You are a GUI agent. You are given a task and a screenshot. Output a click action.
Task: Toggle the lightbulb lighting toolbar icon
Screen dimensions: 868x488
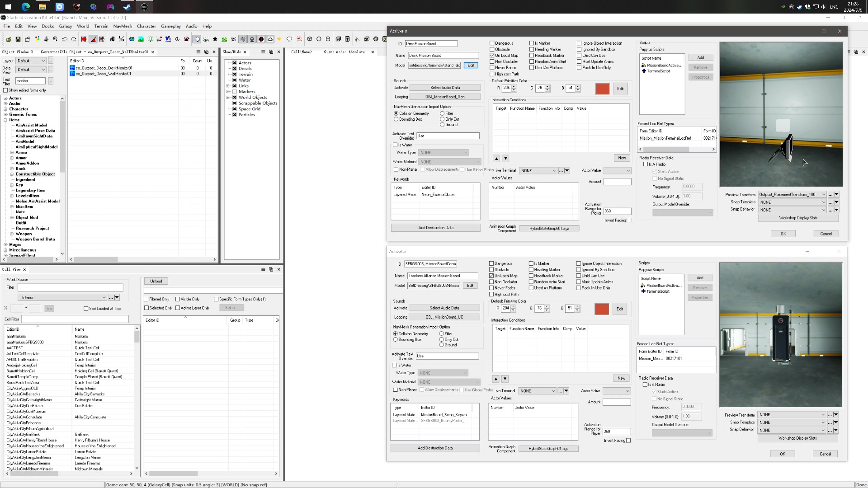tap(197, 39)
